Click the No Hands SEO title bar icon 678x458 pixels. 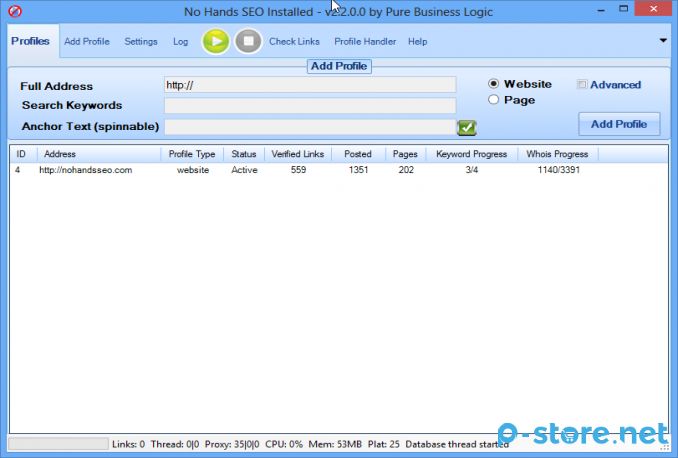tap(14, 12)
